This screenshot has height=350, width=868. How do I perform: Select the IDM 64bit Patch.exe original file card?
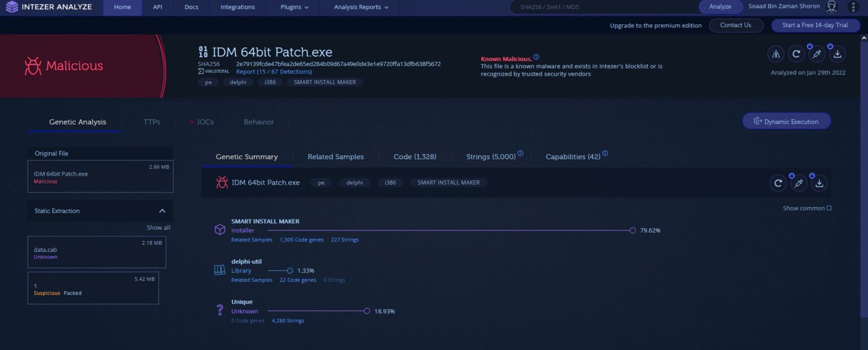101,176
